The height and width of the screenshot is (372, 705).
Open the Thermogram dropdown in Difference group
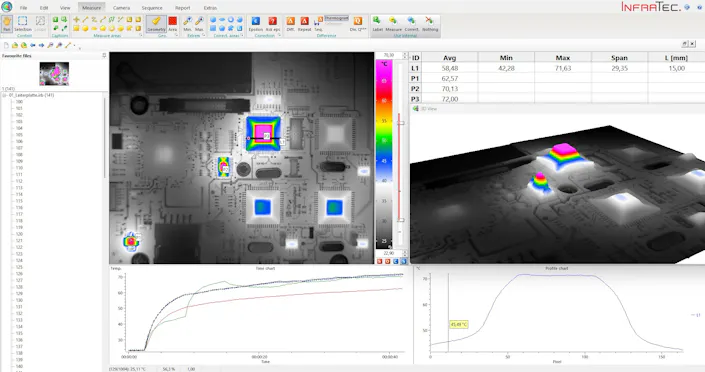(336, 18)
